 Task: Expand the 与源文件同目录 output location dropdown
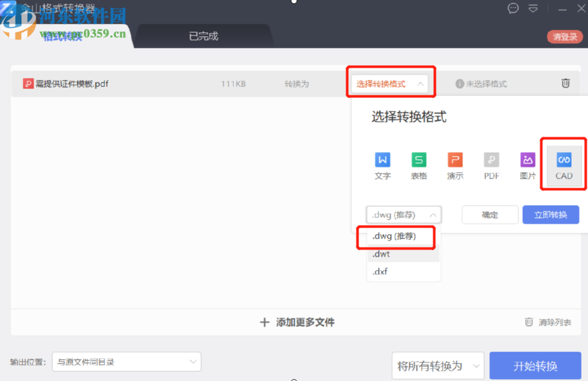point(126,362)
